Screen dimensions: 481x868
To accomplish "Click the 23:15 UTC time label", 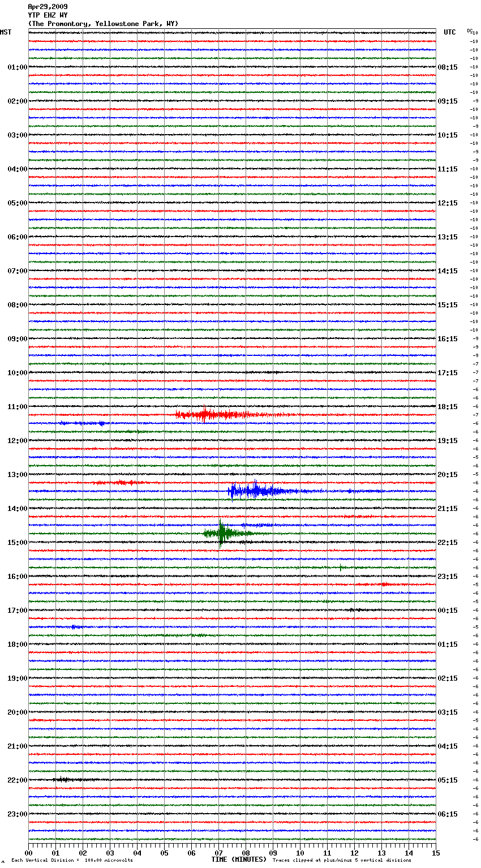I will [448, 577].
